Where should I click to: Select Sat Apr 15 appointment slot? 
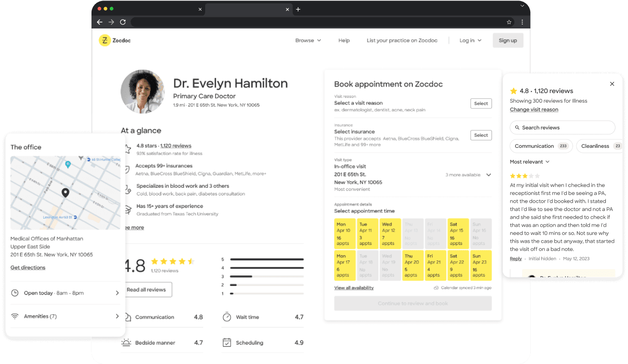point(458,234)
